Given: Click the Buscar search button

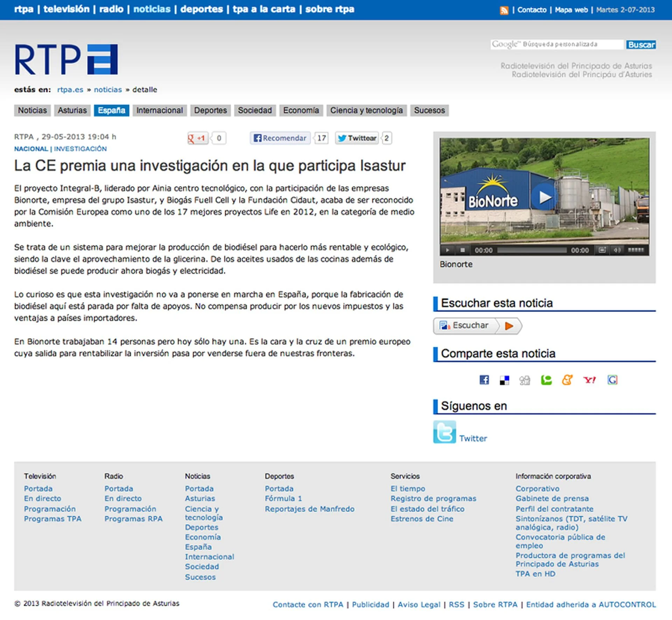Looking at the screenshot, I should pyautogui.click(x=641, y=44).
